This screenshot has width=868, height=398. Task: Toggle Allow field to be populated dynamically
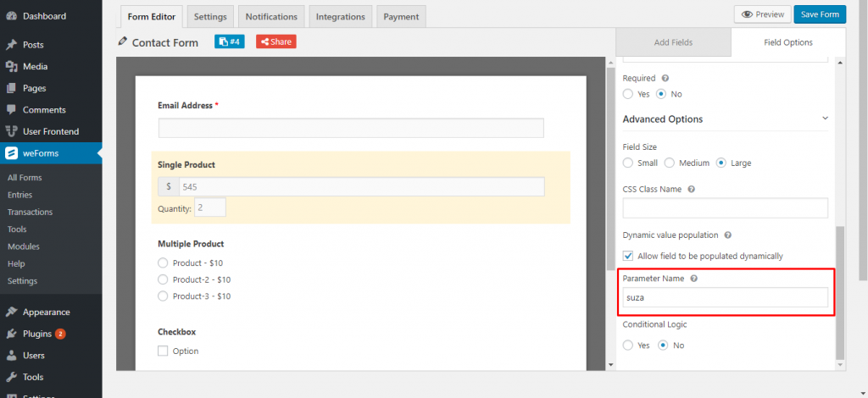coord(628,256)
